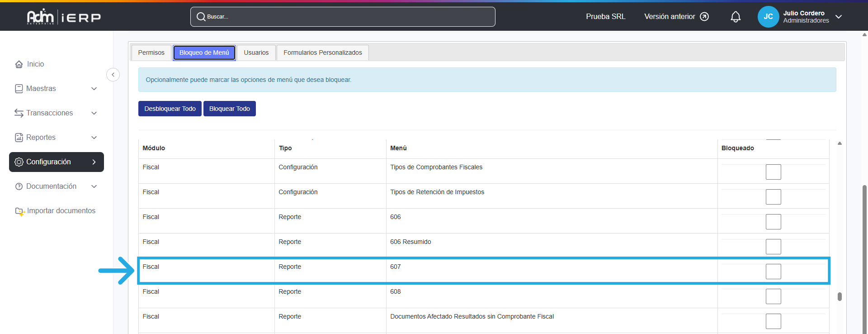Block the 606 Resumido report checkbox
The width and height of the screenshot is (868, 334).
coord(773,247)
